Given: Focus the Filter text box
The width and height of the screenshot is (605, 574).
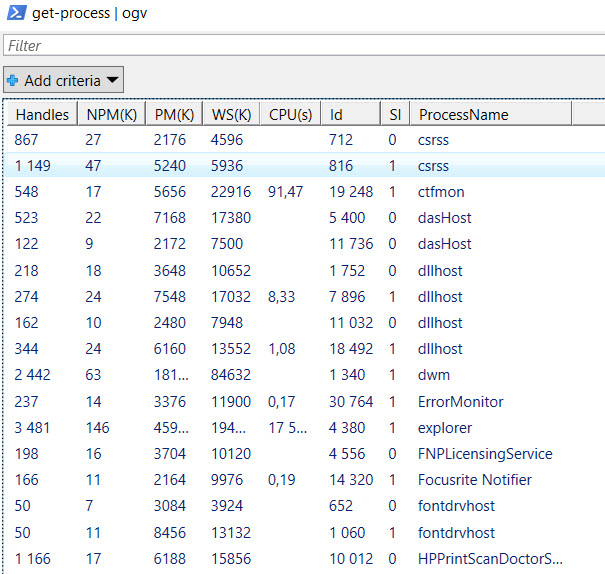Looking at the screenshot, I should point(304,46).
